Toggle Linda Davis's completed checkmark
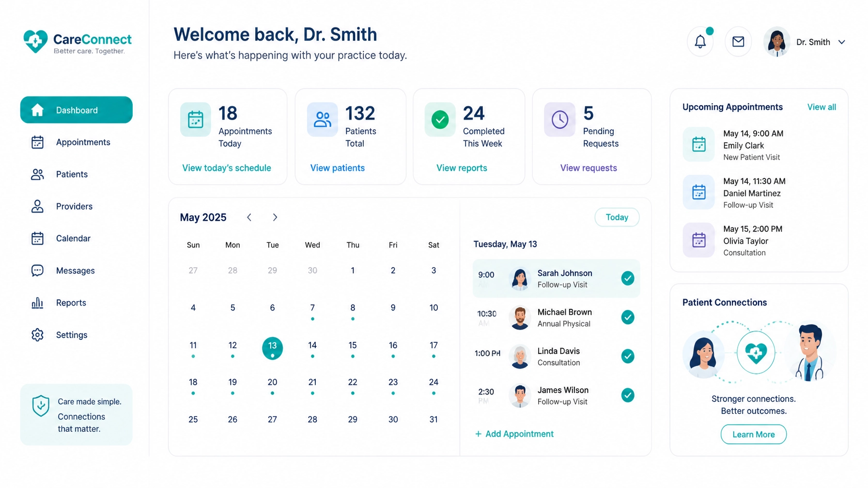Screen dimensions: 868x488 [628, 356]
